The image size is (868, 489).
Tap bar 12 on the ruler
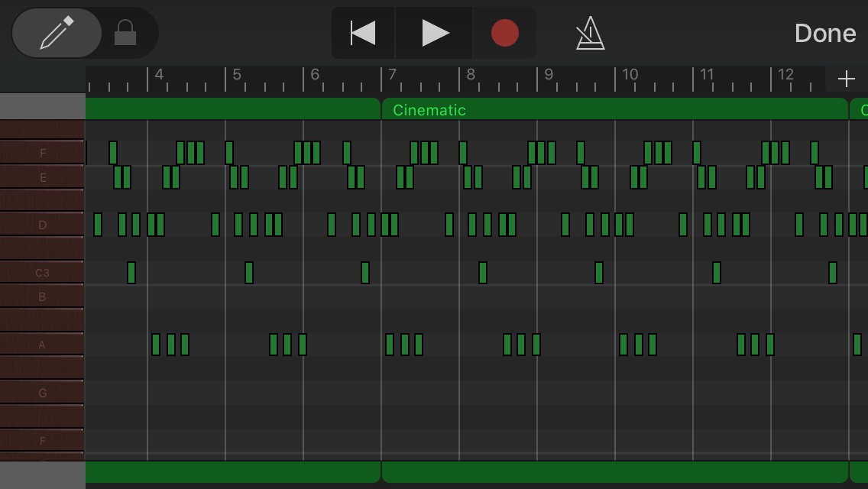(x=785, y=75)
